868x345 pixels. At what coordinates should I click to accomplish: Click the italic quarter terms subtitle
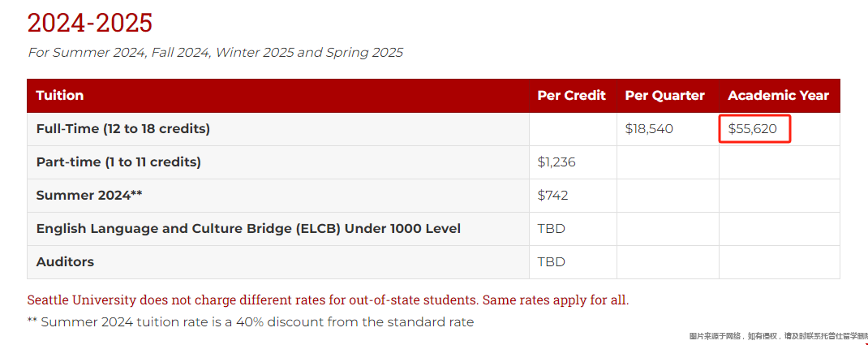(215, 53)
